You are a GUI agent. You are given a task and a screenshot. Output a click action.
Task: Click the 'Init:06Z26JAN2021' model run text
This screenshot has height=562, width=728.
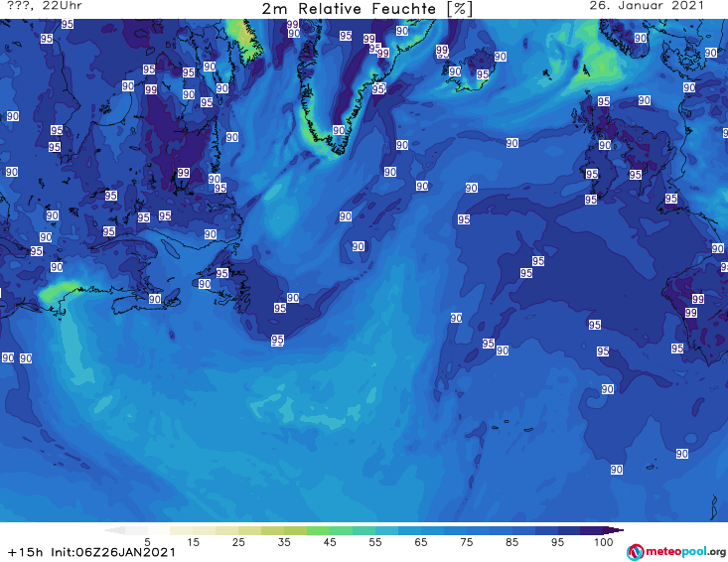pyautogui.click(x=113, y=553)
